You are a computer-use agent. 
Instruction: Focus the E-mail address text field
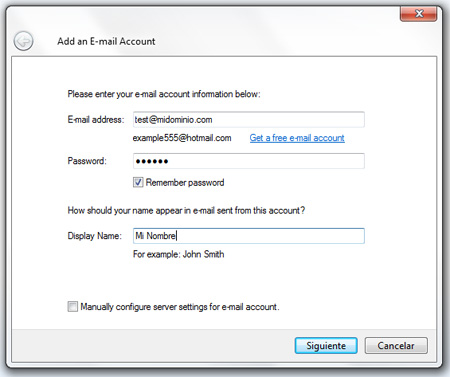point(249,120)
